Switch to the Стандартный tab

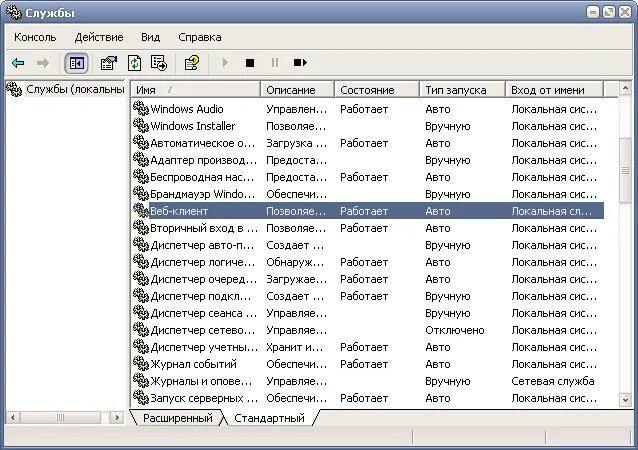[269, 418]
